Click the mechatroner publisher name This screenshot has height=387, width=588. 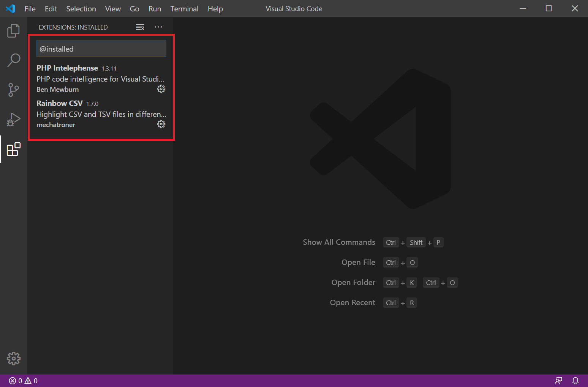[56, 125]
